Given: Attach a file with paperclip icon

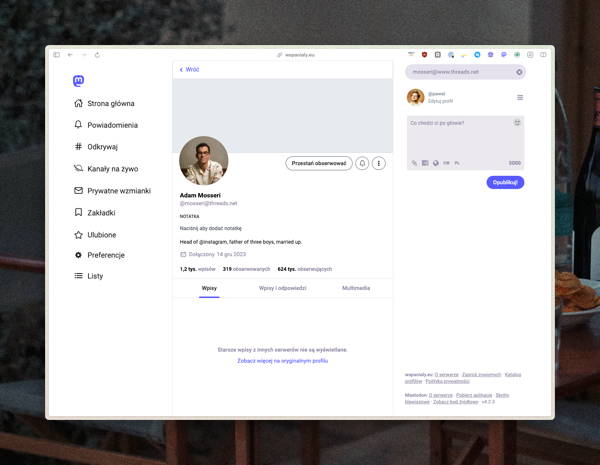Looking at the screenshot, I should tap(414, 163).
